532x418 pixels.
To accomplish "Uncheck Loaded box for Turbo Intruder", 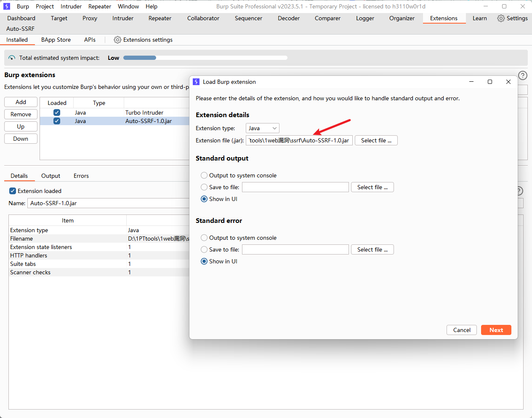I will 57,113.
